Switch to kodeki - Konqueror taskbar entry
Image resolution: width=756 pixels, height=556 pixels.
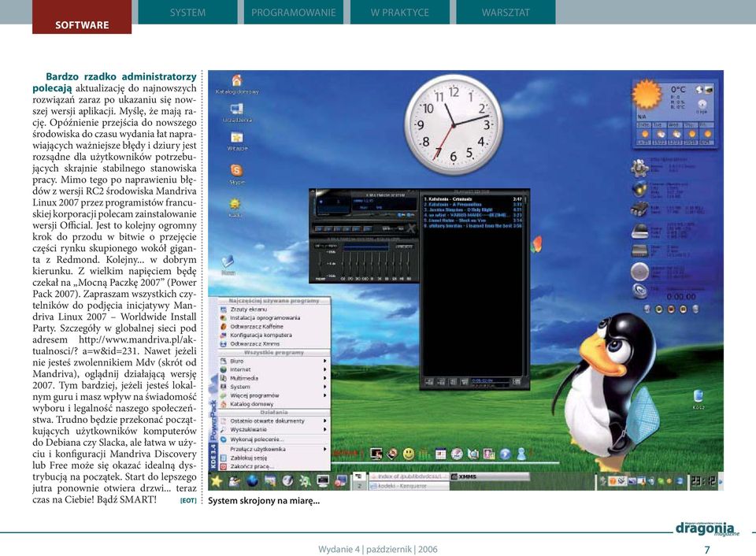point(409,486)
